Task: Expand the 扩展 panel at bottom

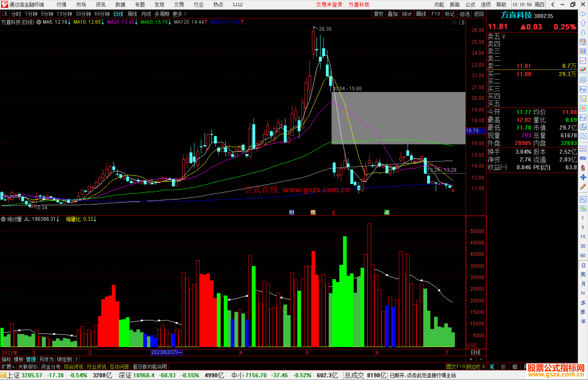Action: [x=8, y=367]
